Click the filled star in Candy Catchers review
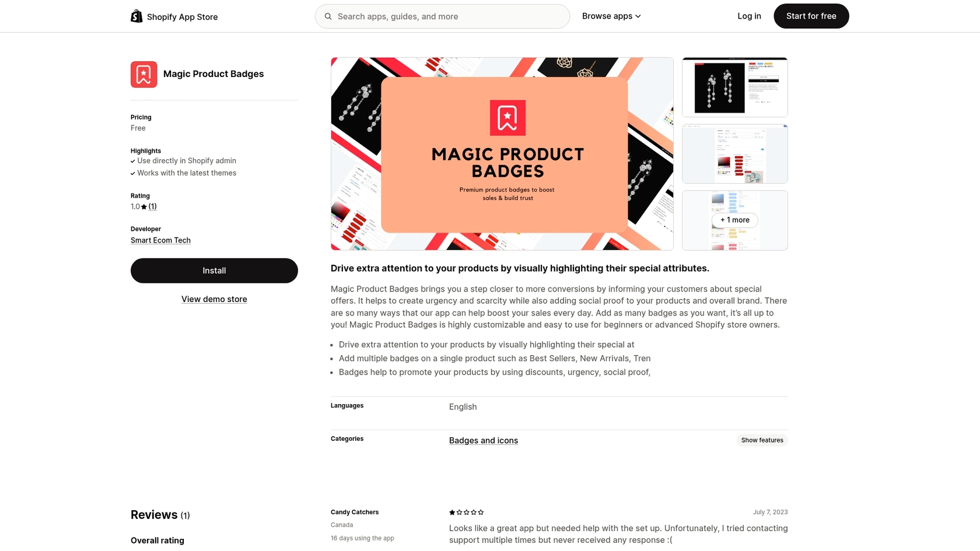980x551 pixels. click(452, 512)
